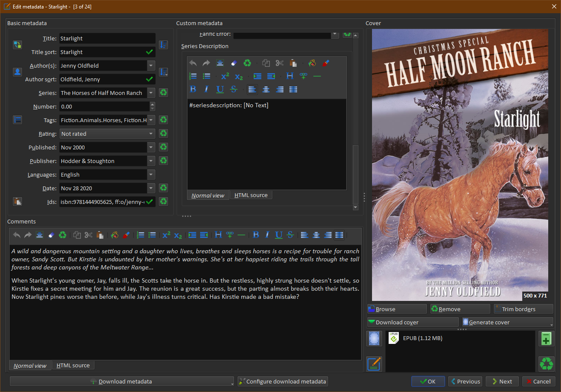This screenshot has height=392, width=561.
Task: Toggle italic in Series Description toolbar
Action: point(206,89)
